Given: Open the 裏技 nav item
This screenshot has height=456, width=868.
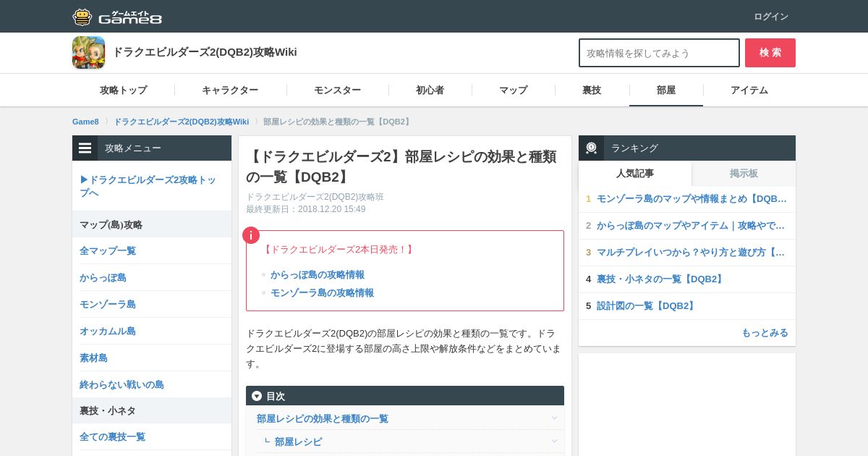Looking at the screenshot, I should point(592,90).
